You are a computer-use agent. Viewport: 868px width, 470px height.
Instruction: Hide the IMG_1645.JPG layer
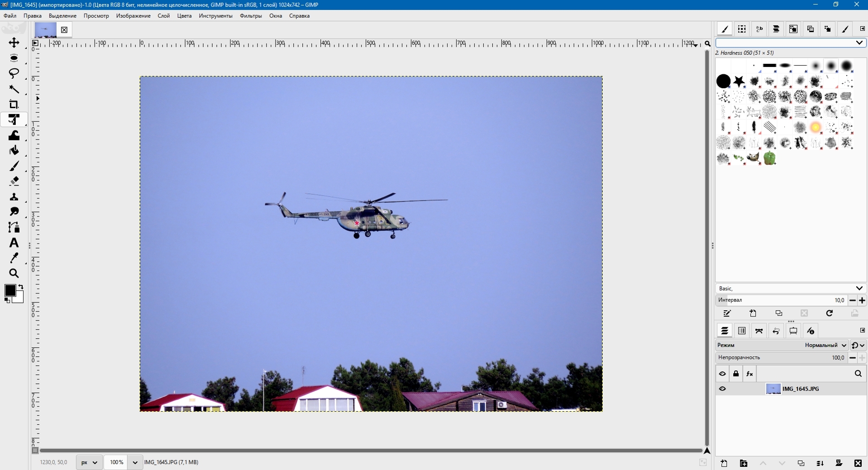722,388
